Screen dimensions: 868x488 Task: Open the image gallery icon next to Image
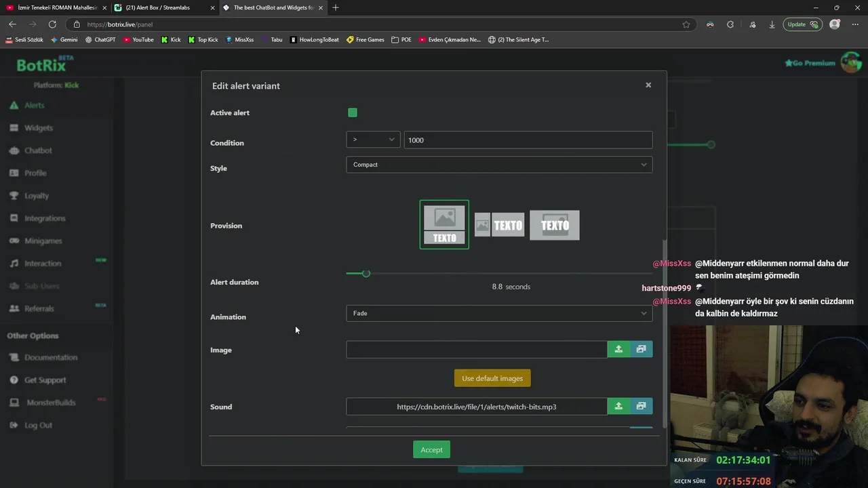click(x=641, y=349)
